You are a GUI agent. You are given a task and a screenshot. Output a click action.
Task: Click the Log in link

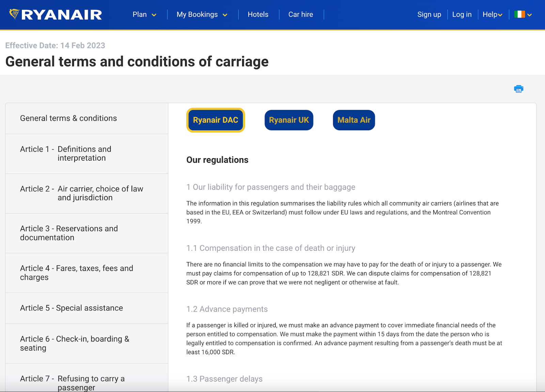click(462, 14)
